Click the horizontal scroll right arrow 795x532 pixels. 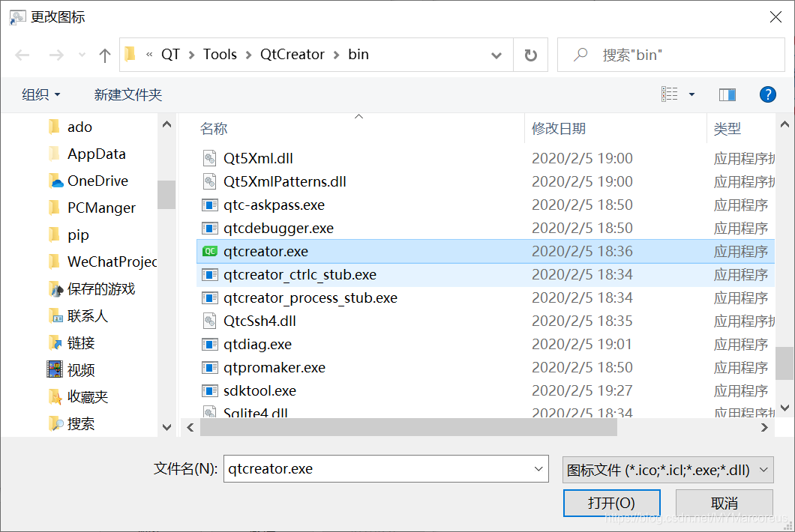(764, 428)
